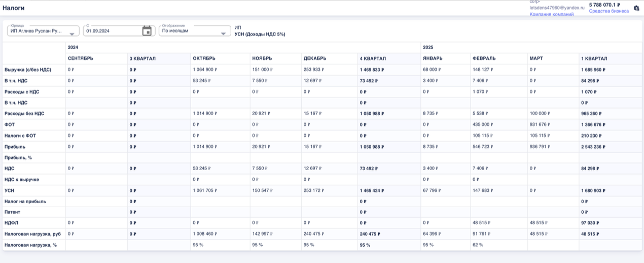Select the 'Выручка (с/без НДС)' row label
Viewport: 644px width, 263px height.
click(x=28, y=70)
